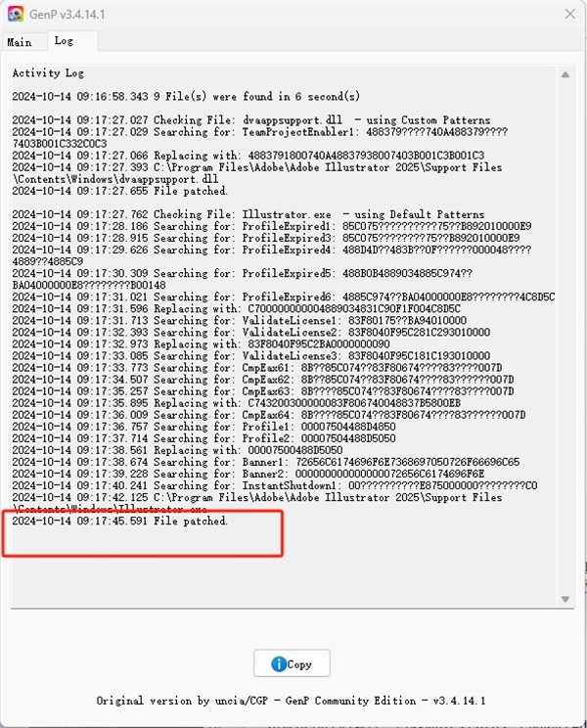Click the 'Replacing with: 00007500488D5050' log line
587x728 pixels.
pyautogui.click(x=177, y=450)
